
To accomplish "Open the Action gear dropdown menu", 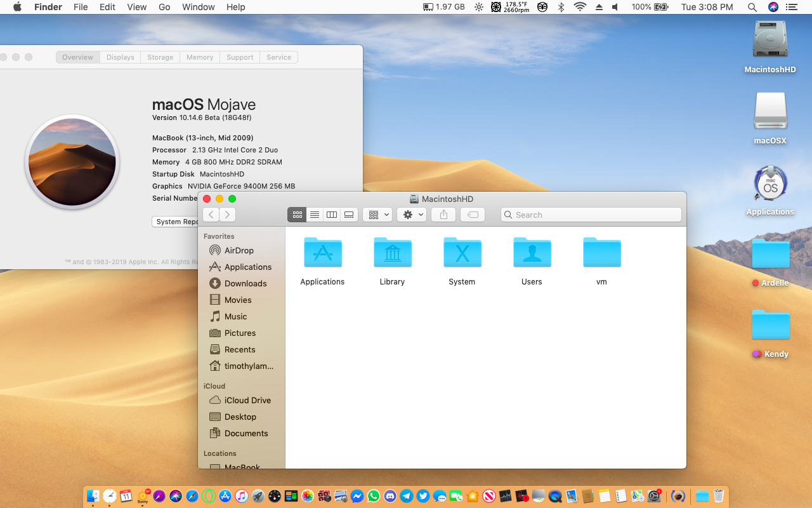I will pos(412,215).
